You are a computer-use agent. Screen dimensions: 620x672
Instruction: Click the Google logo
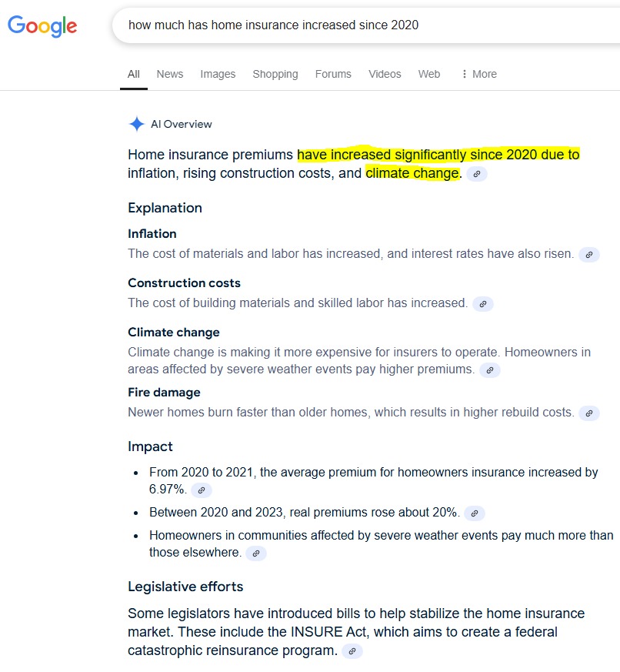tap(42, 26)
